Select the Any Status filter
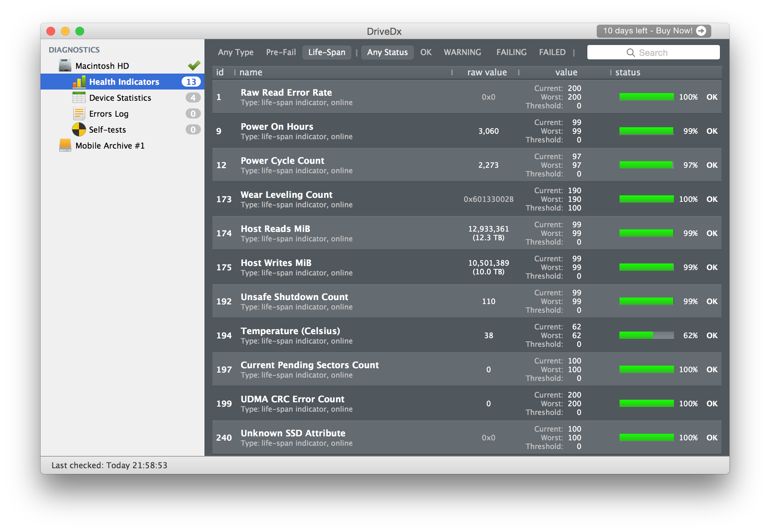 [387, 52]
